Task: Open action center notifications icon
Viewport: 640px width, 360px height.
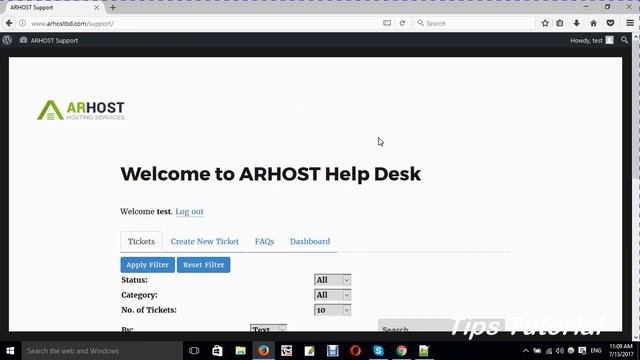Action: (582, 351)
